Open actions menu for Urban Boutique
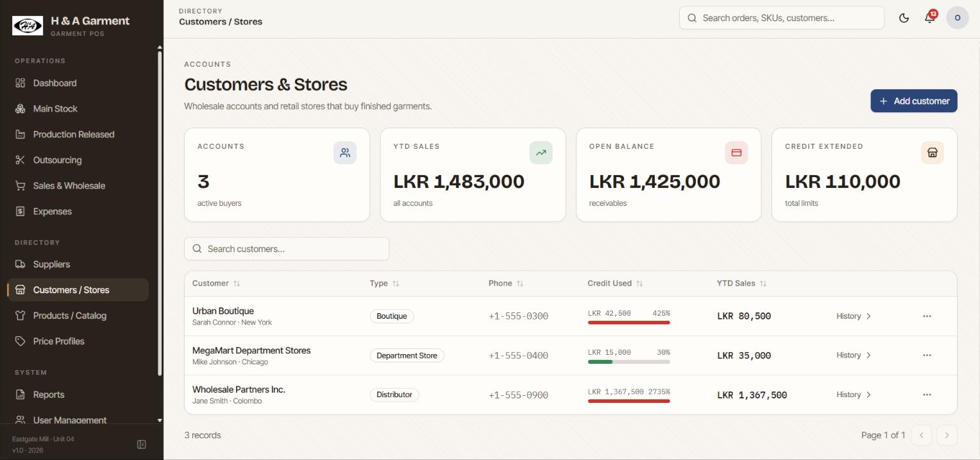 (927, 316)
